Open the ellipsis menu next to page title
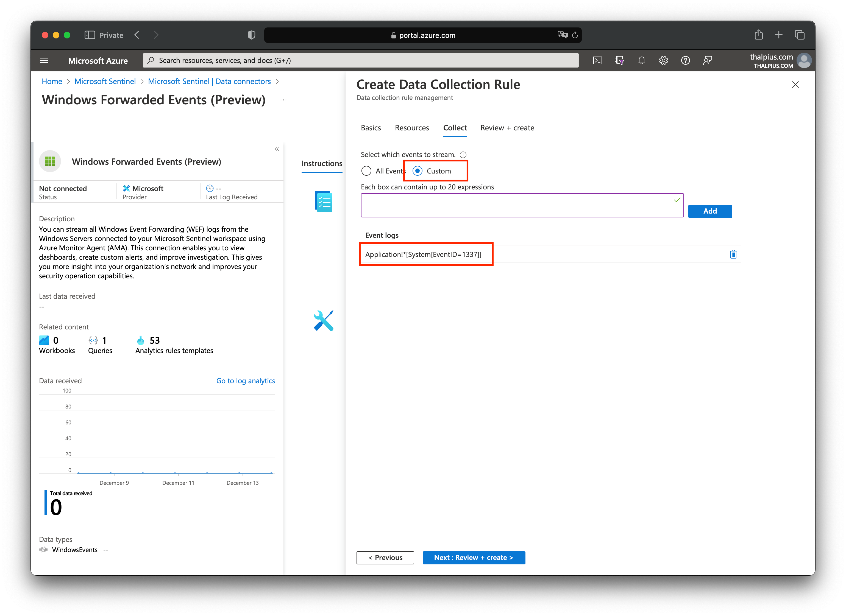 coord(283,100)
